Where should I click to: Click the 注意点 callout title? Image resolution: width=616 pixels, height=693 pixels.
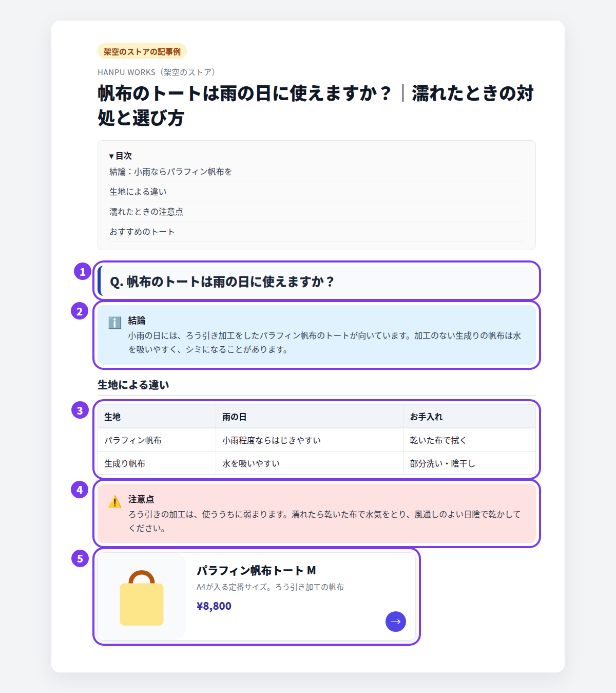pyautogui.click(x=141, y=499)
